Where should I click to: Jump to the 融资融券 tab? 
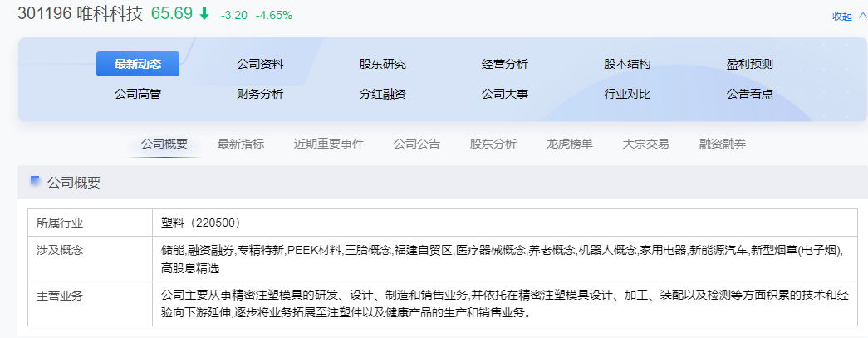(723, 144)
